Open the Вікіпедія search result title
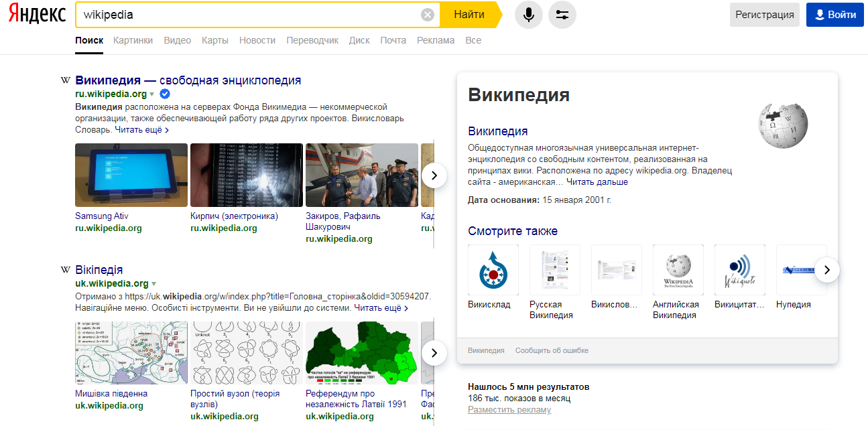Screen dimensions: 868x430 coord(99,270)
